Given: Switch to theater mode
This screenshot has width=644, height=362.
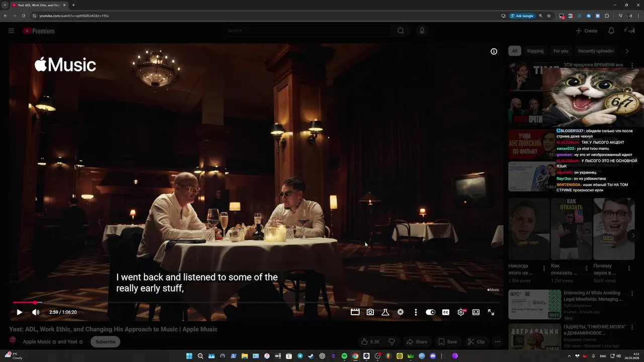Looking at the screenshot, I should [x=476, y=312].
